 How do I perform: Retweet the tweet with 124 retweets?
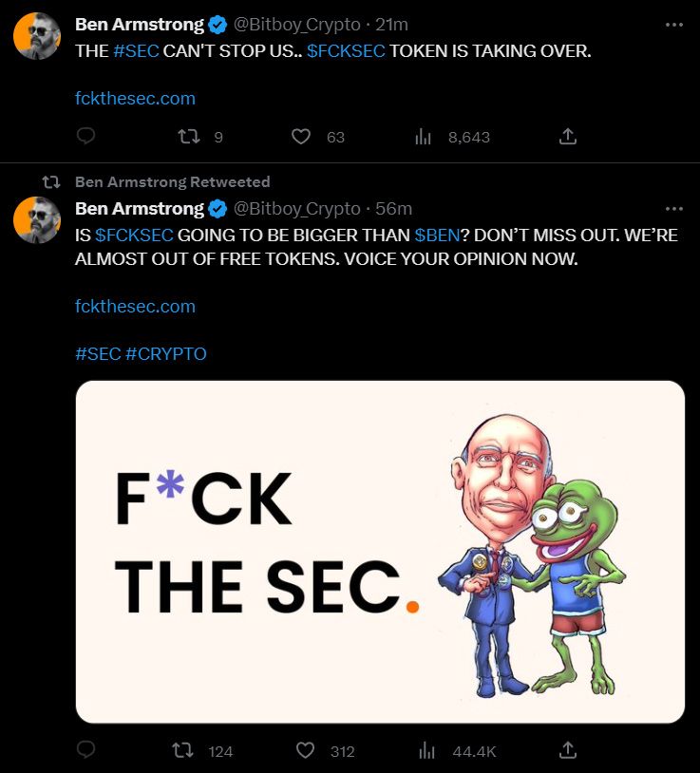click(x=182, y=750)
